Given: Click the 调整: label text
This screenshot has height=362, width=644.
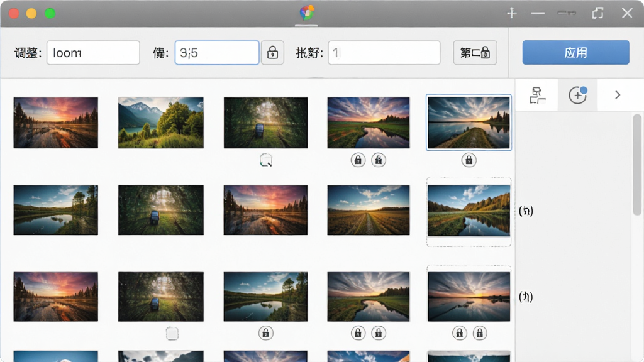Looking at the screenshot, I should click(28, 53).
